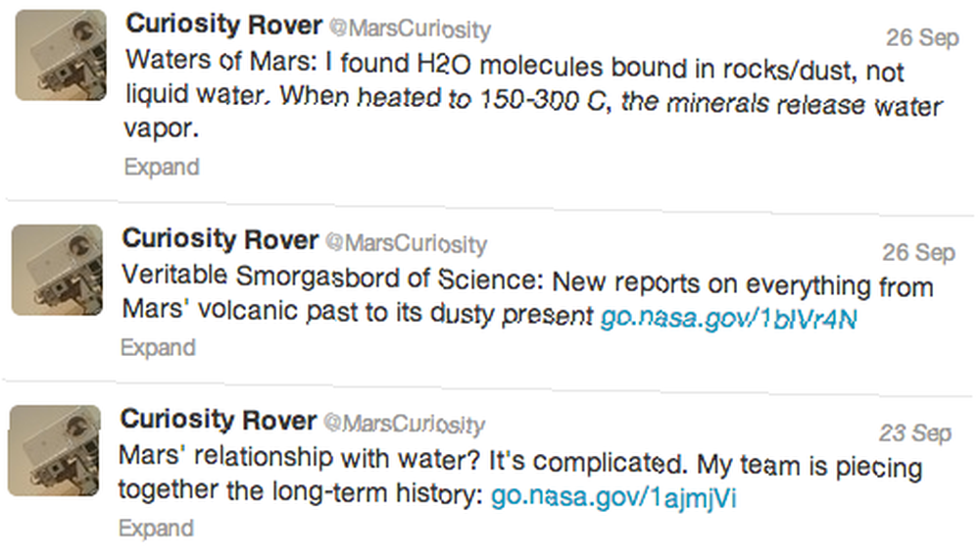Expand the Waters of Mars tweet
Screen dimensions: 980x559
click(x=162, y=167)
